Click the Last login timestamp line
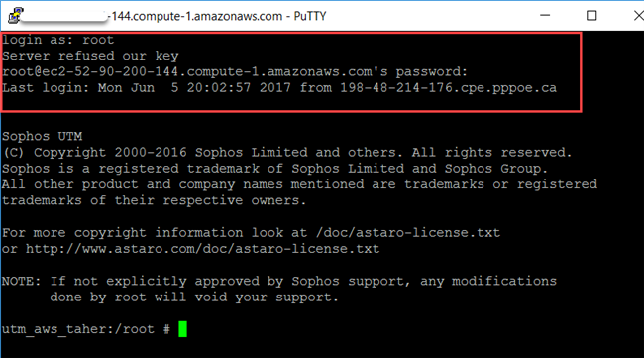Image resolution: width=644 pixels, height=358 pixels. click(279, 88)
